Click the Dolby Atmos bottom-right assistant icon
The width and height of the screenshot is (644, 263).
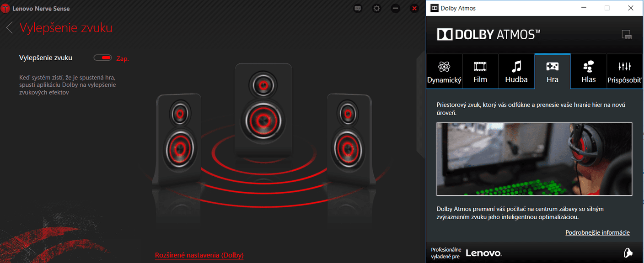tap(628, 252)
